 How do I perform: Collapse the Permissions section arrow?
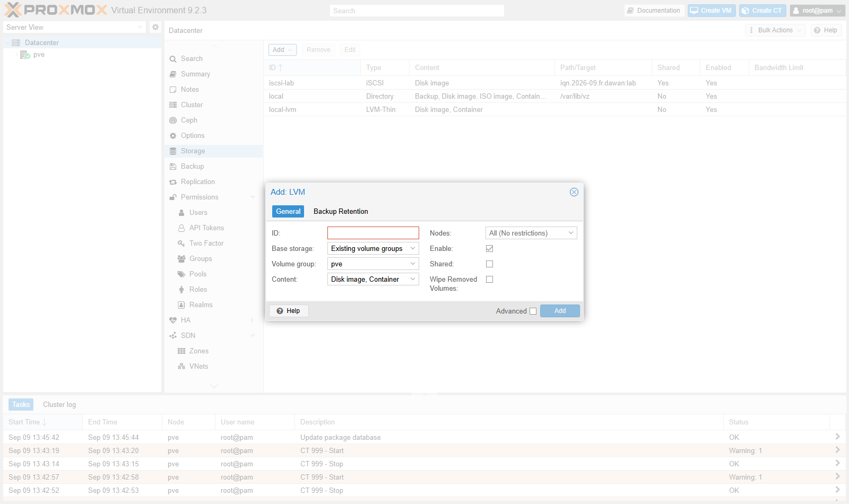click(253, 197)
